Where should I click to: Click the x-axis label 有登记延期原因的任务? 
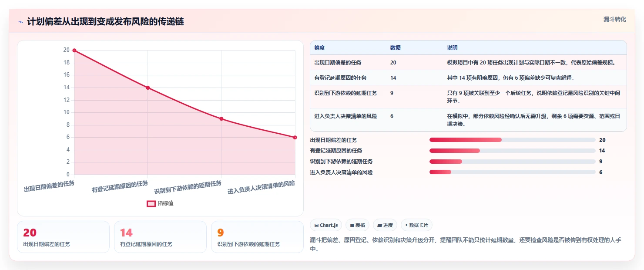tap(120, 187)
